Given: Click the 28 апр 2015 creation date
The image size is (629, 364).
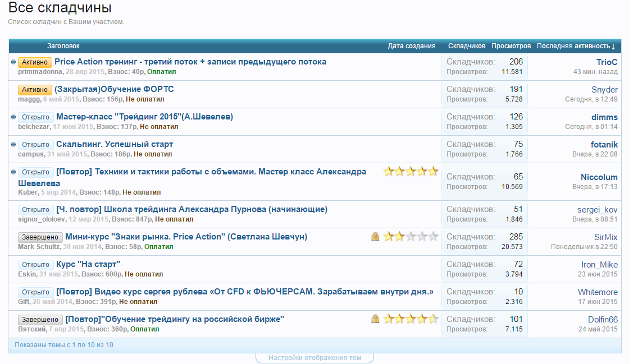Looking at the screenshot, I should (84, 72).
